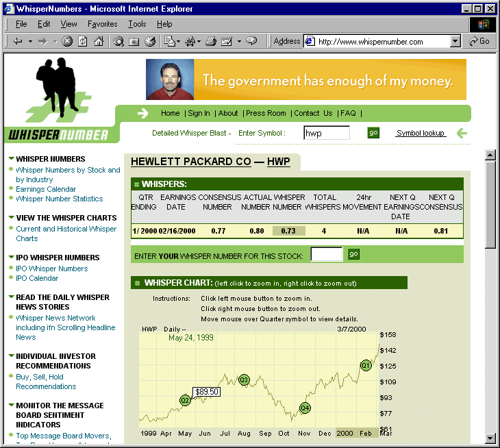This screenshot has height=448, width=500.
Task: Click the your whisper number input box
Action: 327,254
